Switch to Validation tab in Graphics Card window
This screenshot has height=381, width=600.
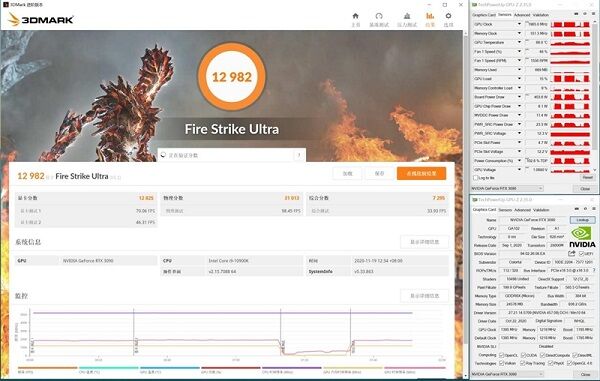coord(541,210)
